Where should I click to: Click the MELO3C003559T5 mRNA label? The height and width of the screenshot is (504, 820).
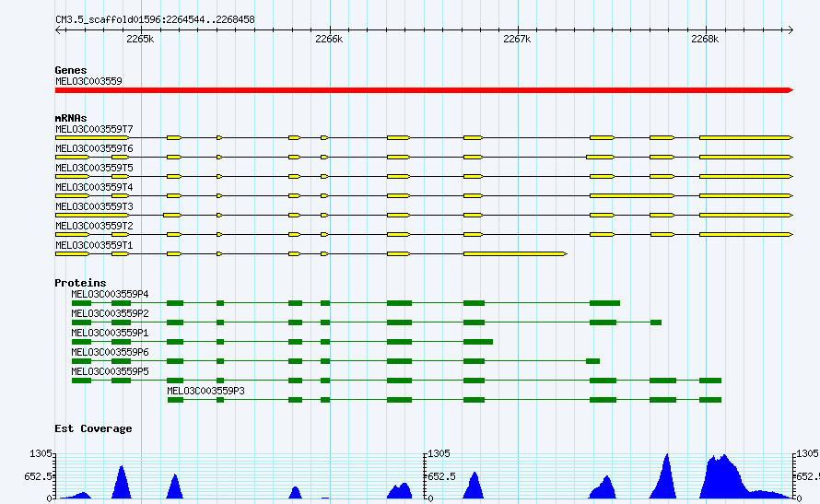pos(94,168)
